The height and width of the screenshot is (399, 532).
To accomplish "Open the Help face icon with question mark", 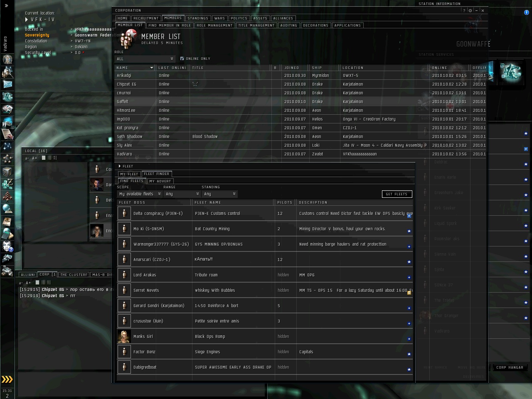I will 7,246.
